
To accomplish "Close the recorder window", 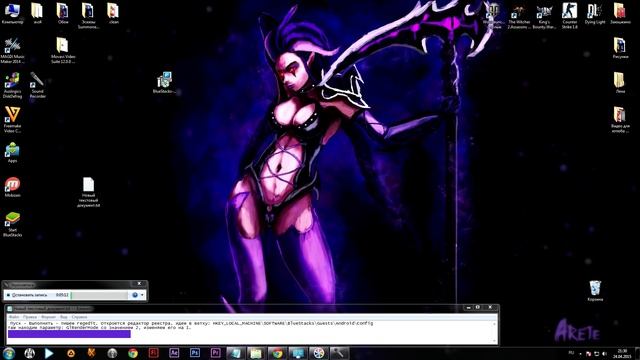I will coord(139,283).
